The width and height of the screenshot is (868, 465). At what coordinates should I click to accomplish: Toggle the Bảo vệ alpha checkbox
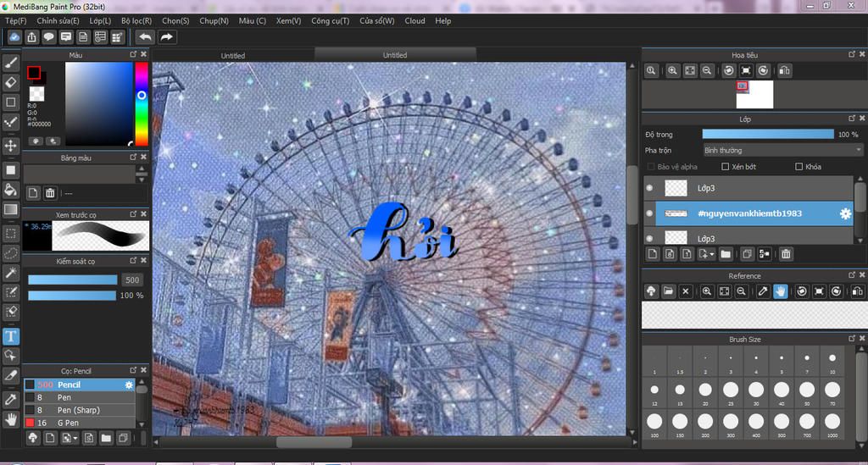coord(651,166)
